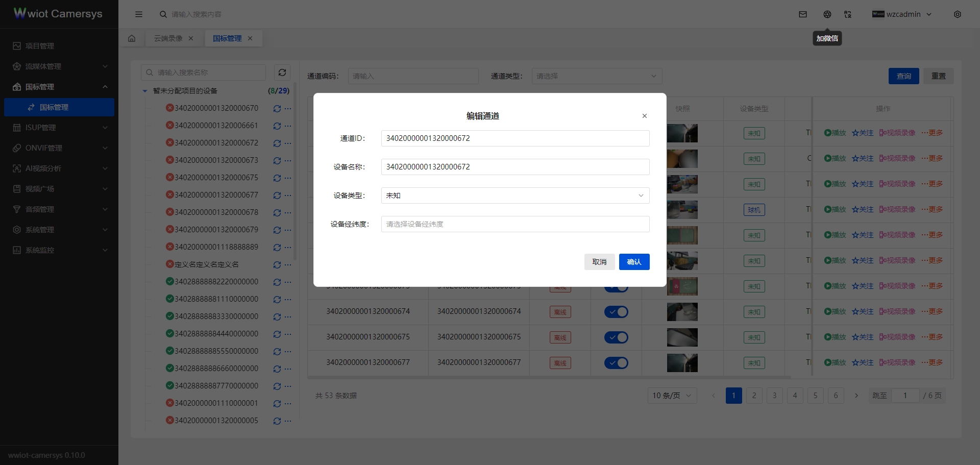Turn off the switch on row 34020000001320000674
This screenshot has width=980, height=465.
tap(616, 312)
